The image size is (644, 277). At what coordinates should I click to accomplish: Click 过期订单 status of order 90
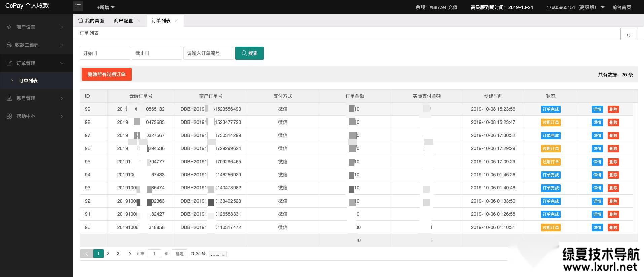pyautogui.click(x=550, y=228)
